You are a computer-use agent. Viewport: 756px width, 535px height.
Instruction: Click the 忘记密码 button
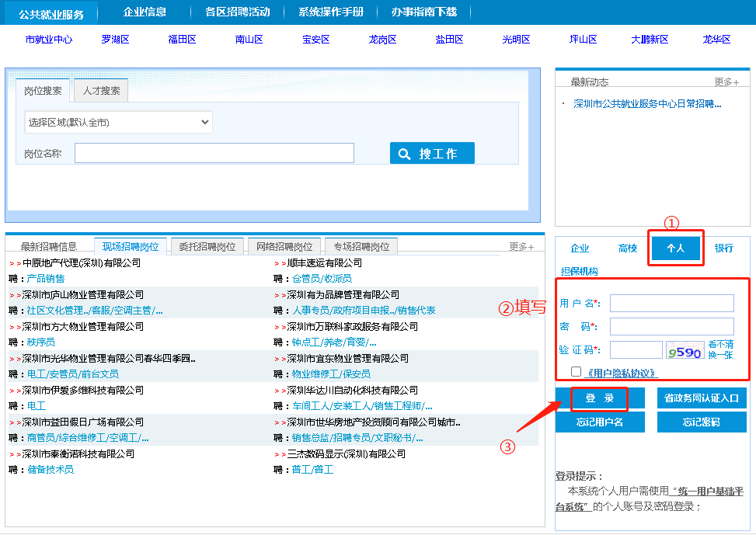pos(702,422)
